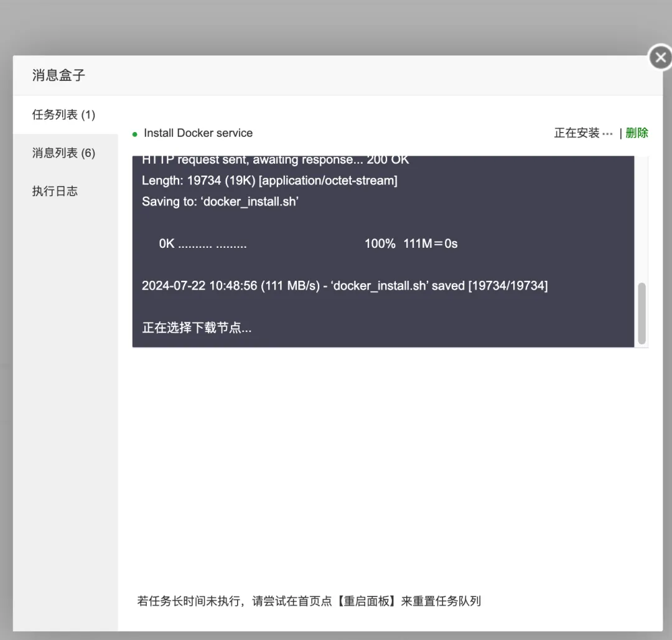Click the 消息盒子 dialog title
The image size is (672, 640).
(x=58, y=75)
